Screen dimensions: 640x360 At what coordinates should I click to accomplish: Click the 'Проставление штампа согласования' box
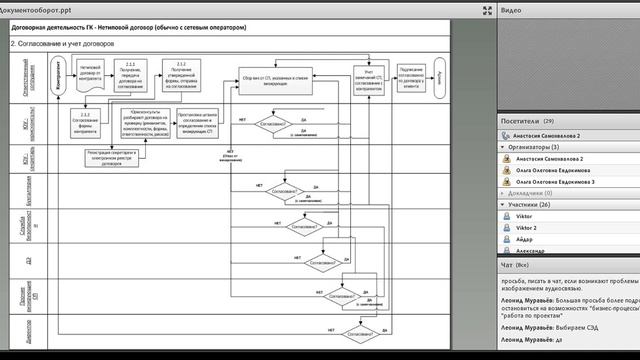point(198,123)
